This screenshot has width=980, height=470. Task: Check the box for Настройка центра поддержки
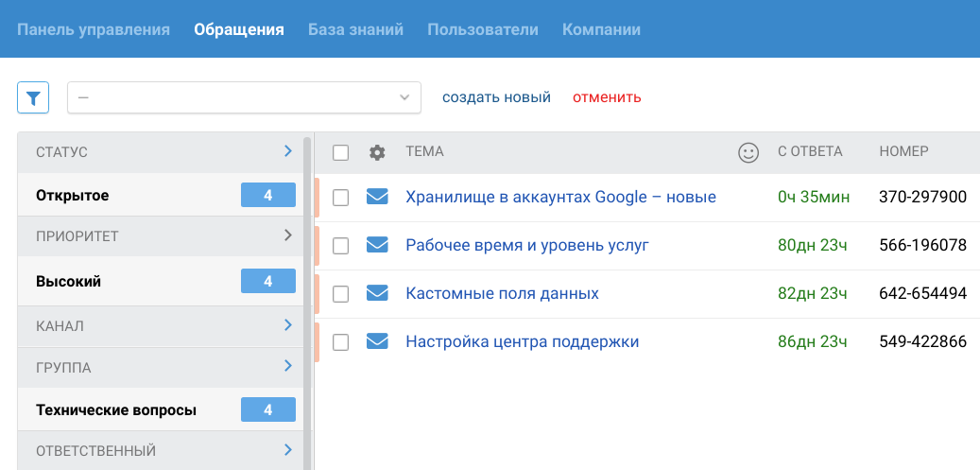pos(340,342)
